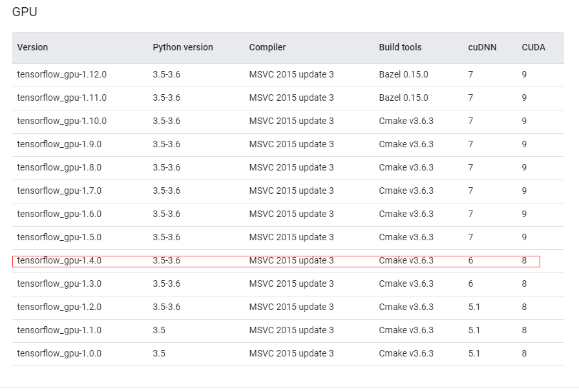Click Python 3.5-3.6 in the 1.2.0 row

tap(167, 307)
